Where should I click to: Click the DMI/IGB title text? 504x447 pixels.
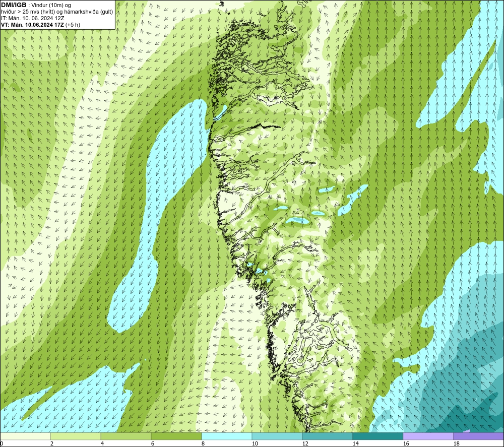(x=14, y=5)
